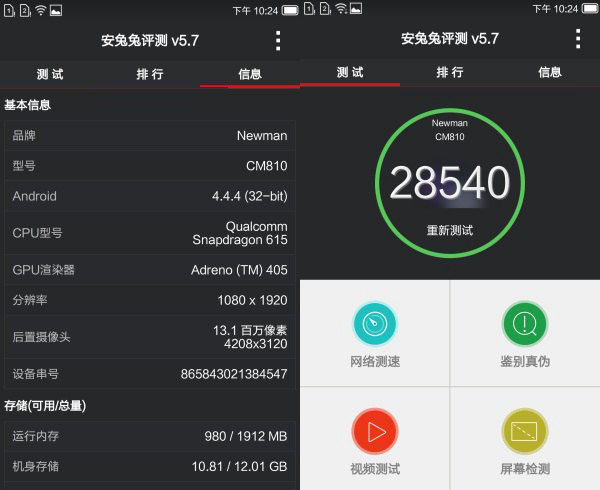Viewport: 600px width, 490px height.
Task: Tap the red video test play icon
Action: coord(375,432)
